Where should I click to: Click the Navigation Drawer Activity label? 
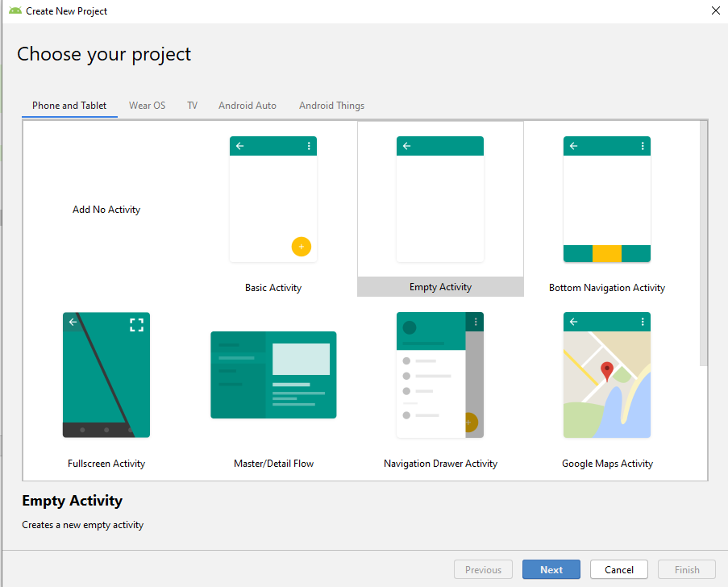(440, 464)
